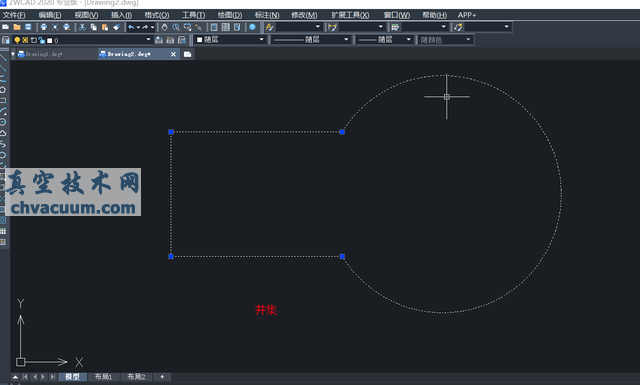The image size is (640, 385).
Task: Expand the layer 0 dropdown list
Action: tap(148, 40)
